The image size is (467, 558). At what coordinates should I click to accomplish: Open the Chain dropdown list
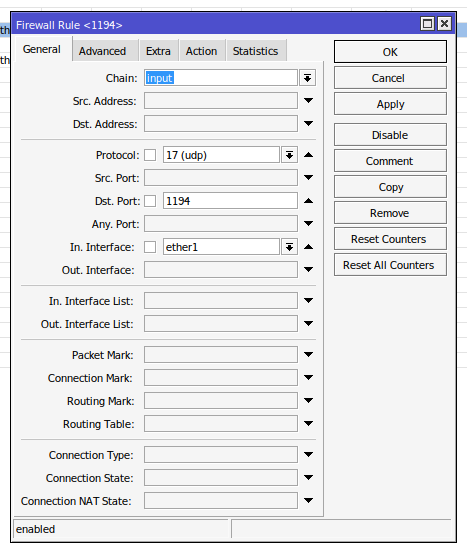(308, 78)
